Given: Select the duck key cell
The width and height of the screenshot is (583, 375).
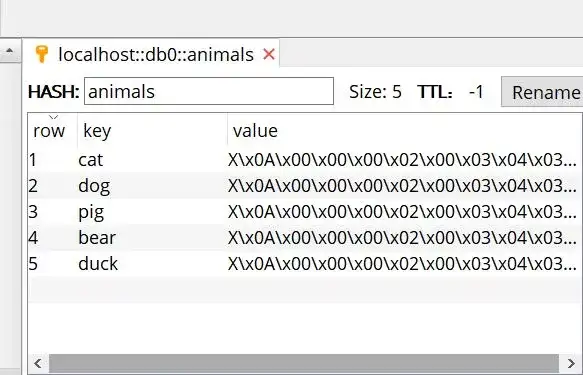Looking at the screenshot, I should click(x=152, y=264).
